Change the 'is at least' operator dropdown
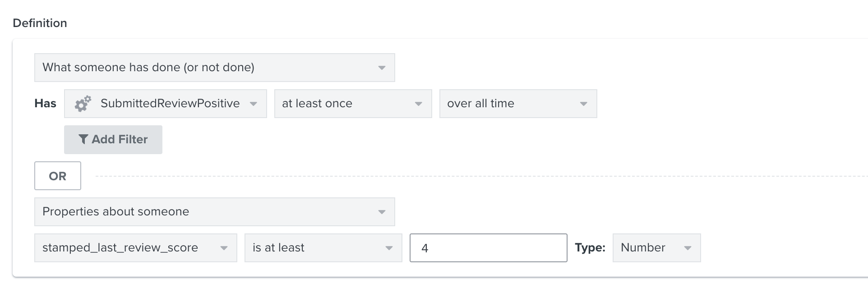The height and width of the screenshot is (283, 868). [x=323, y=248]
